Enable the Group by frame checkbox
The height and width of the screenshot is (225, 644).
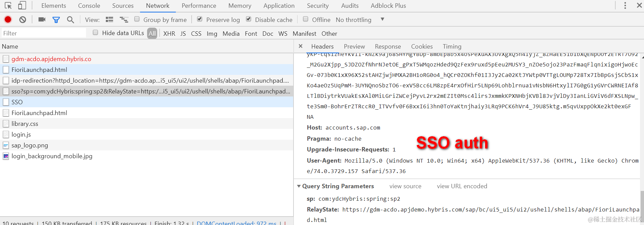point(137,19)
